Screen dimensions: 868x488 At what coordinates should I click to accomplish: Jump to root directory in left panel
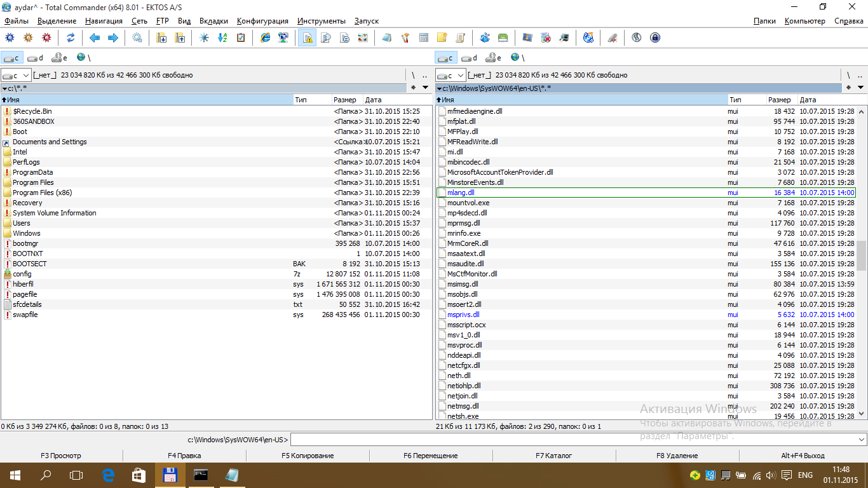[x=413, y=75]
